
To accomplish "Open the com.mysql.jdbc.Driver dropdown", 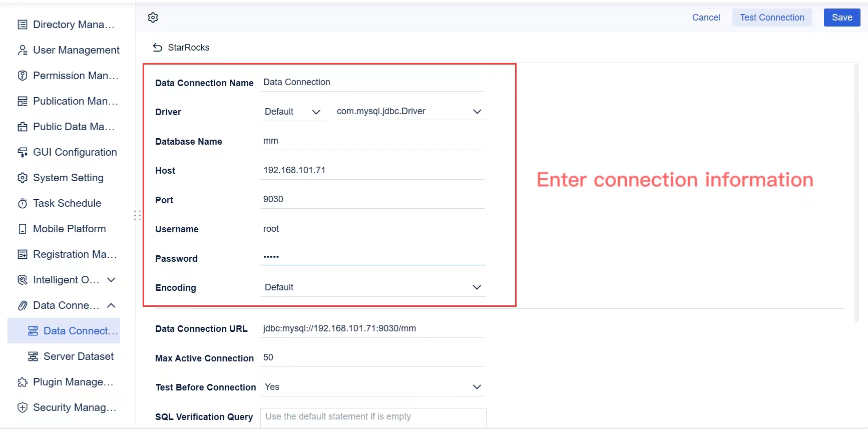I will click(x=408, y=112).
